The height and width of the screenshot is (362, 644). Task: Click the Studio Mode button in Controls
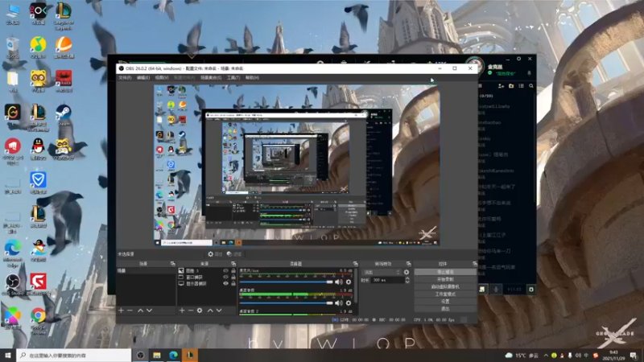click(445, 294)
